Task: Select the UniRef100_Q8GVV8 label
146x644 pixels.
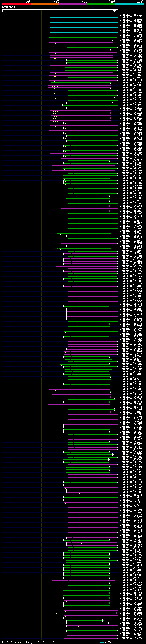Action: (x=131, y=168)
